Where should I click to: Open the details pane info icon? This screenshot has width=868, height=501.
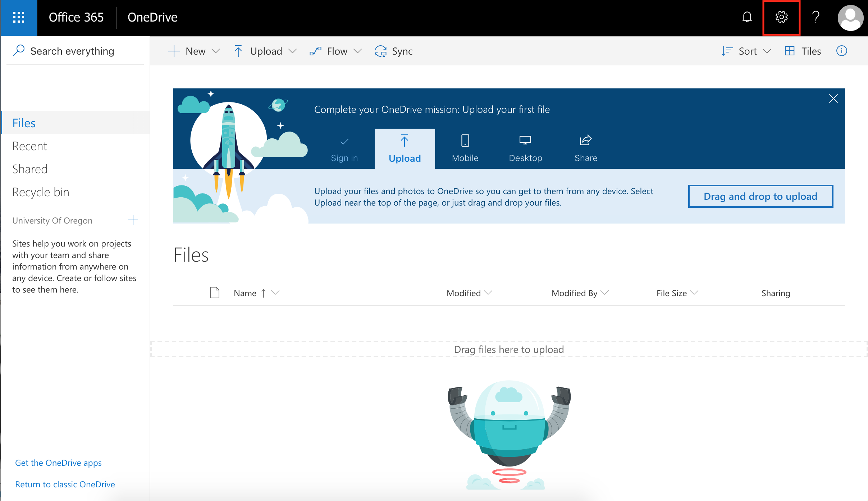tap(842, 51)
